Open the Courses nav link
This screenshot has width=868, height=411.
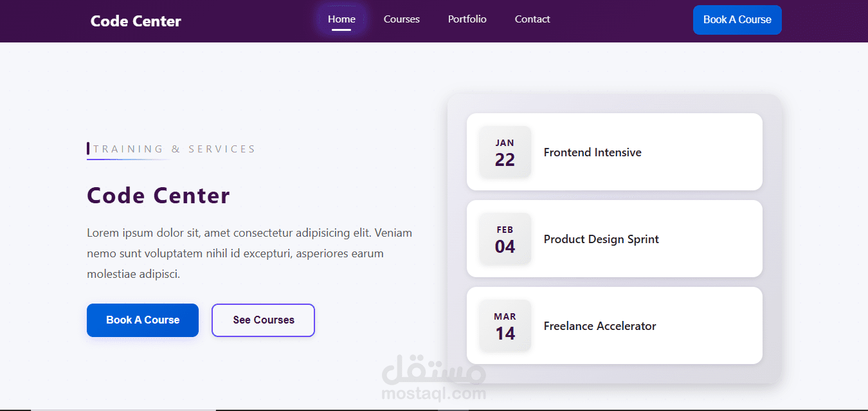[402, 19]
